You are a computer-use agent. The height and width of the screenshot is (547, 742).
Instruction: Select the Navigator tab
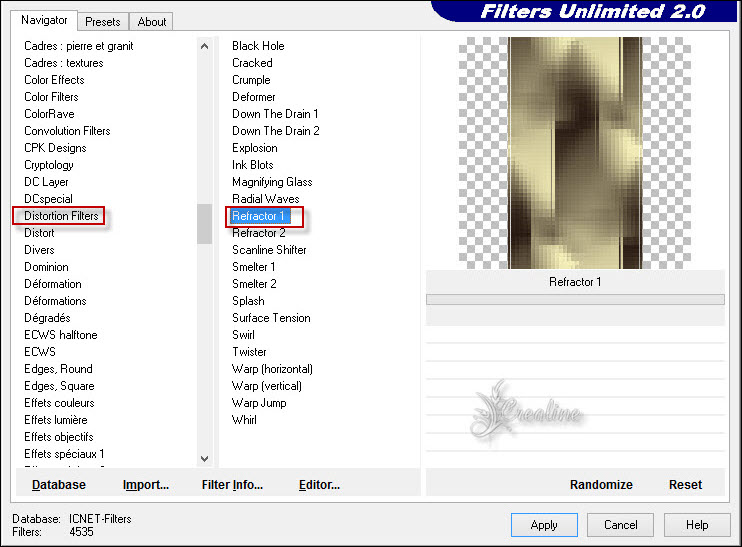(45, 20)
